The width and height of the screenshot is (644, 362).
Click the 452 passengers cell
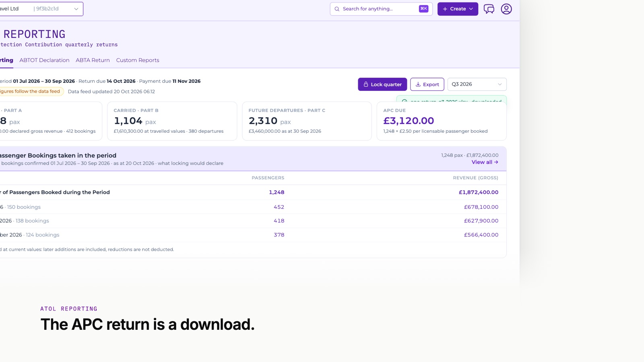coord(279,207)
